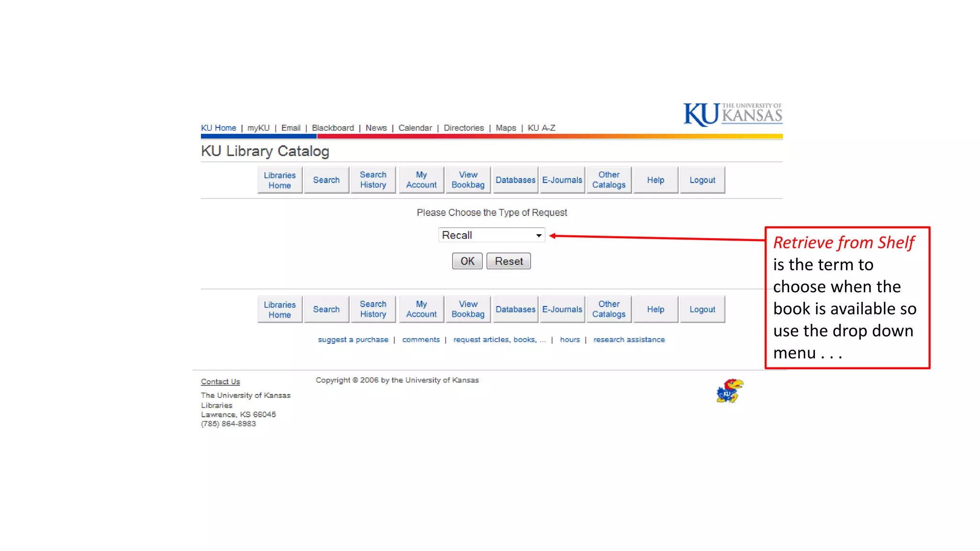Open Help in bottom navigation
Viewport: 980px width, 551px height.
tap(656, 309)
